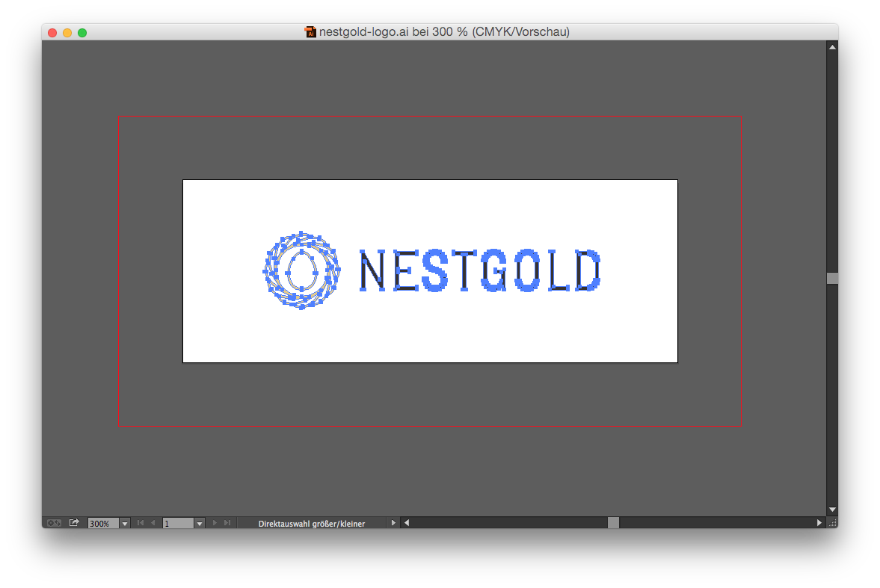Close the document window with red button
880x588 pixels.
[52, 33]
